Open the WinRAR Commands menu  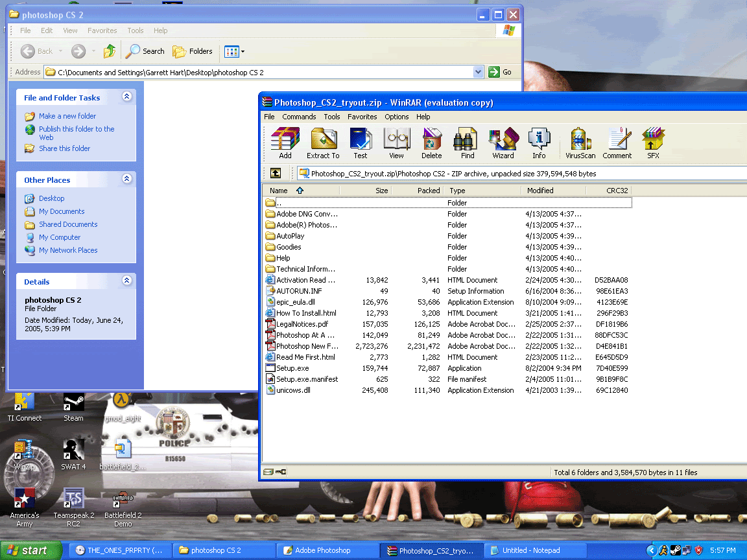click(x=299, y=117)
